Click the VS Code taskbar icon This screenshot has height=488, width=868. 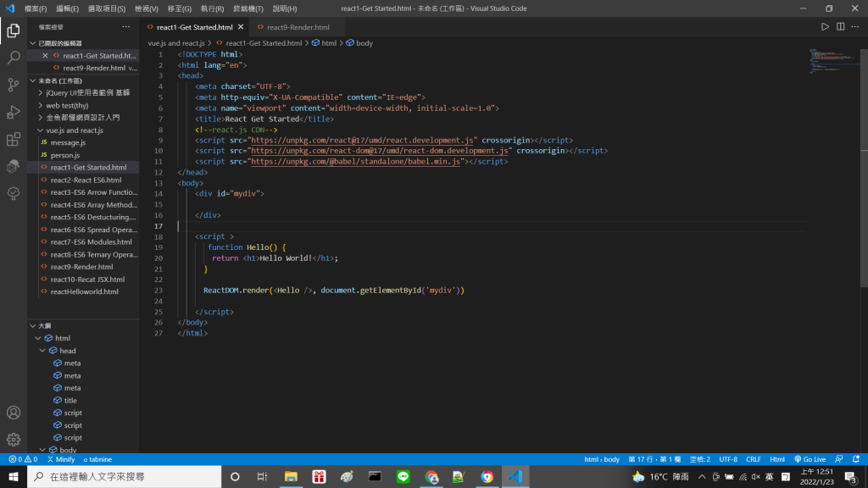pos(515,476)
